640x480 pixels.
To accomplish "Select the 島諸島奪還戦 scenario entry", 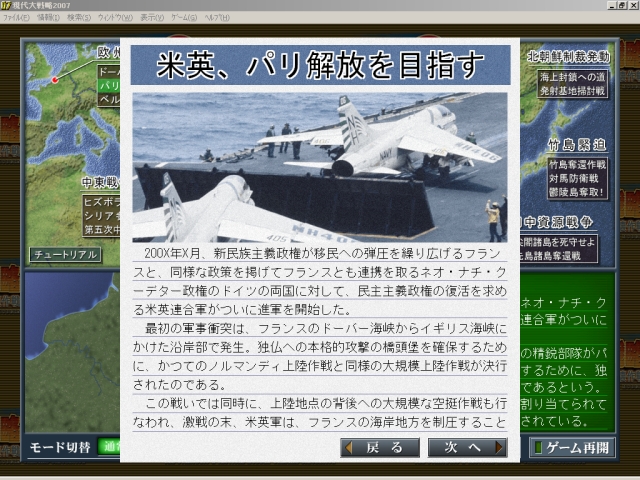I will (551, 256).
